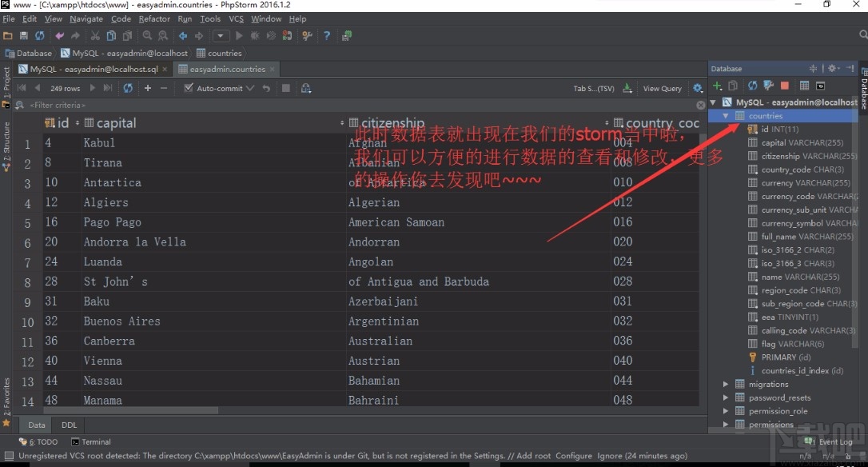
Task: Open a new data source with the green plus icon
Action: pos(716,86)
